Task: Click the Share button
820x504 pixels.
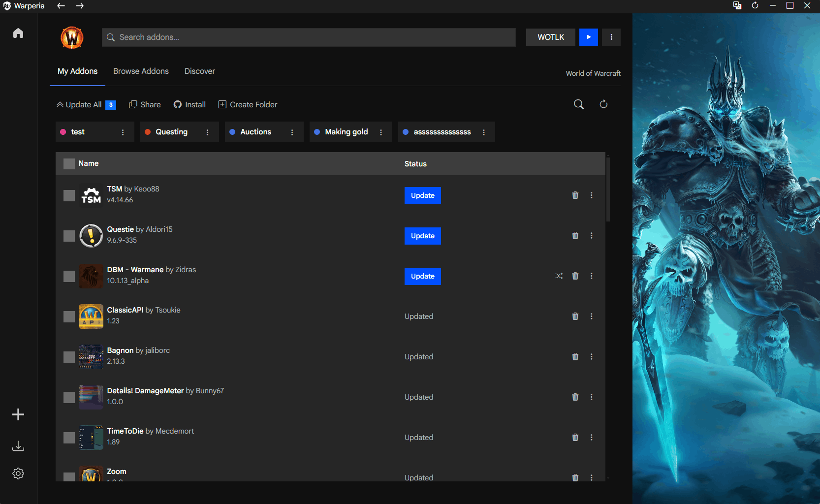Action: [145, 105]
